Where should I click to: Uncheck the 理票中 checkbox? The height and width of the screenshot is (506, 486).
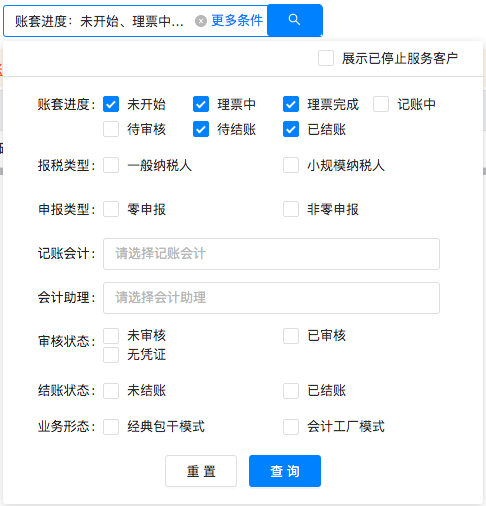click(201, 104)
